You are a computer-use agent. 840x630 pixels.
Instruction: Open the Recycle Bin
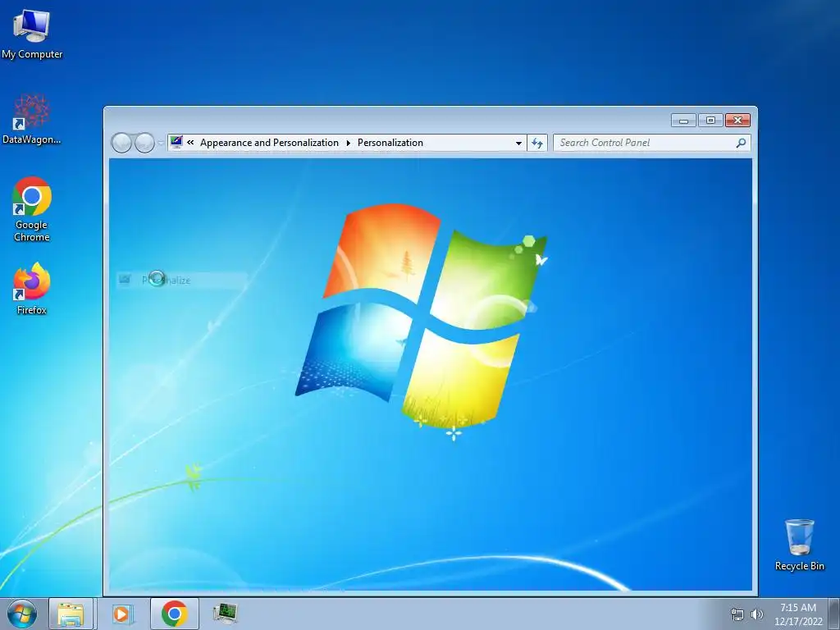pos(799,545)
